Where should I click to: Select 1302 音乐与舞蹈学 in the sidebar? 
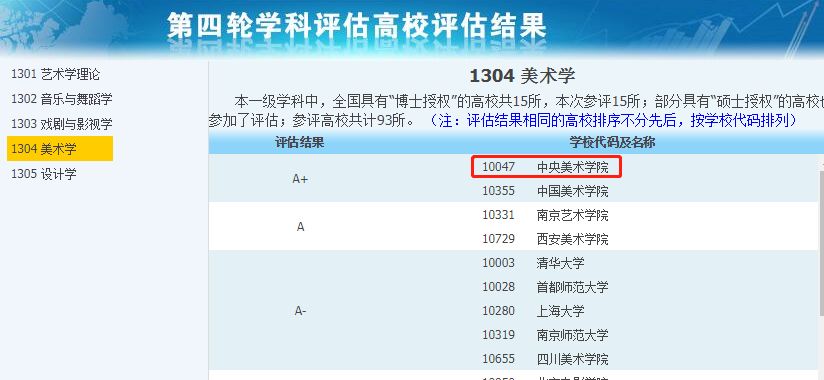pyautogui.click(x=61, y=99)
